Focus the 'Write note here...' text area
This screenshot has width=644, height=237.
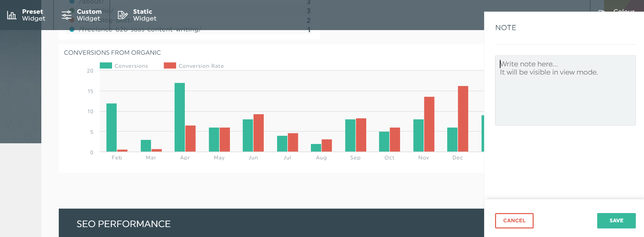pyautogui.click(x=565, y=90)
